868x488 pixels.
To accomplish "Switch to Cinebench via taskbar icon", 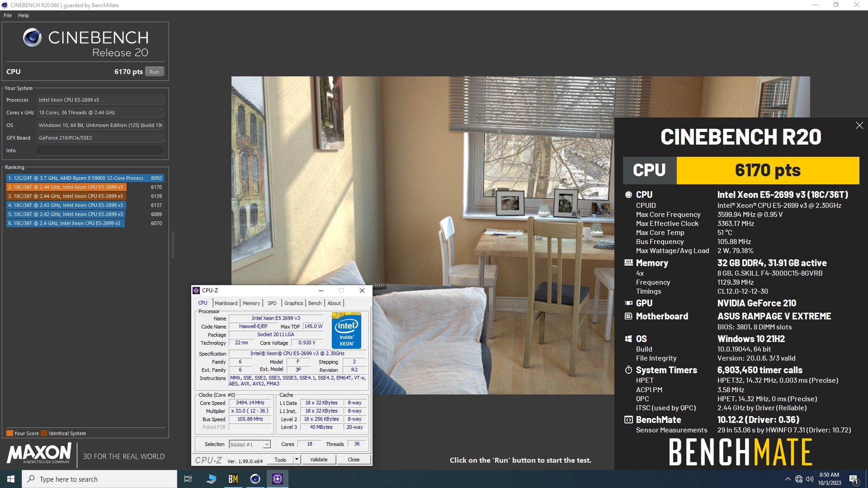I will point(255,479).
